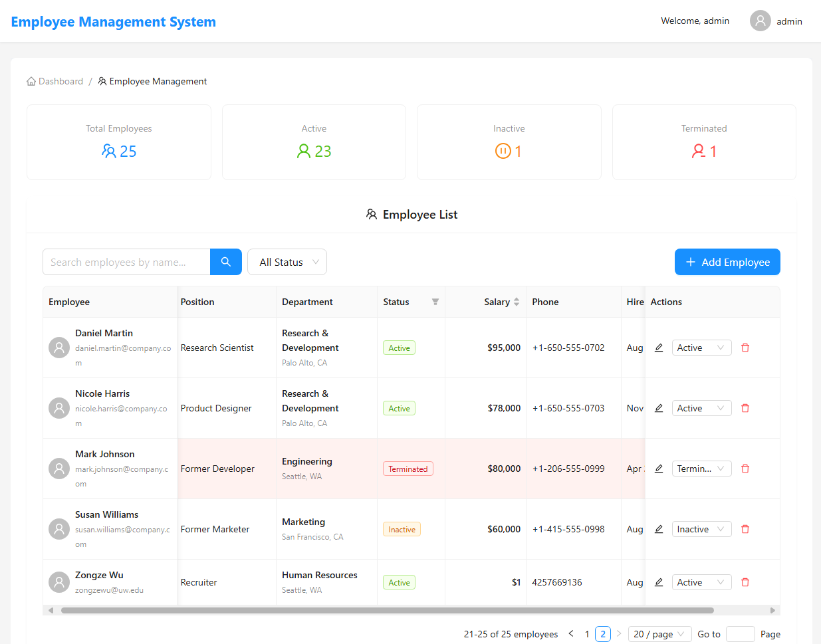Screen dimensions: 821x644
Task: Click the horizontal table scrollbar
Action: (387, 610)
